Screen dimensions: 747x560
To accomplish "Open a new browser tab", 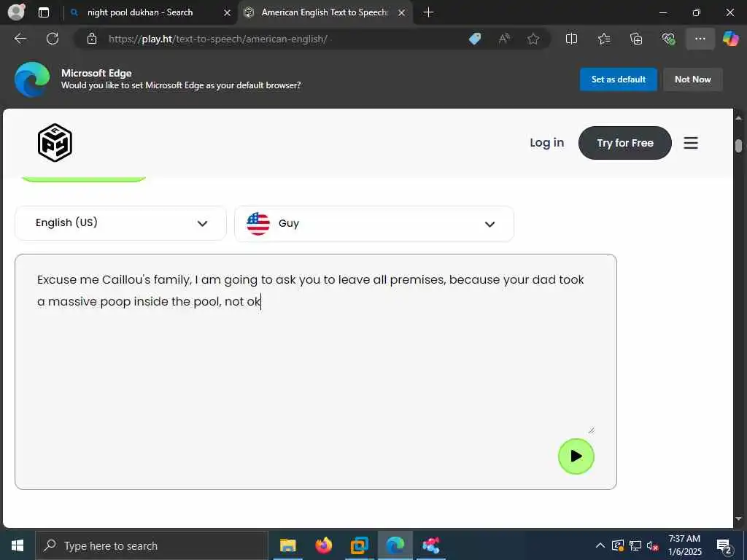I will pyautogui.click(x=428, y=12).
